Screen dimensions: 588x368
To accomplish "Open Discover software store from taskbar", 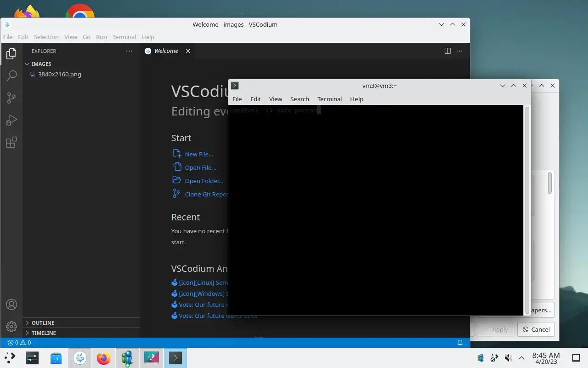I will 56,357.
